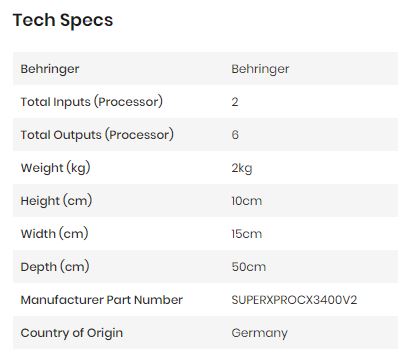This screenshot has width=411, height=361.
Task: Select Total Outputs (Processor) label
Action: (x=97, y=135)
